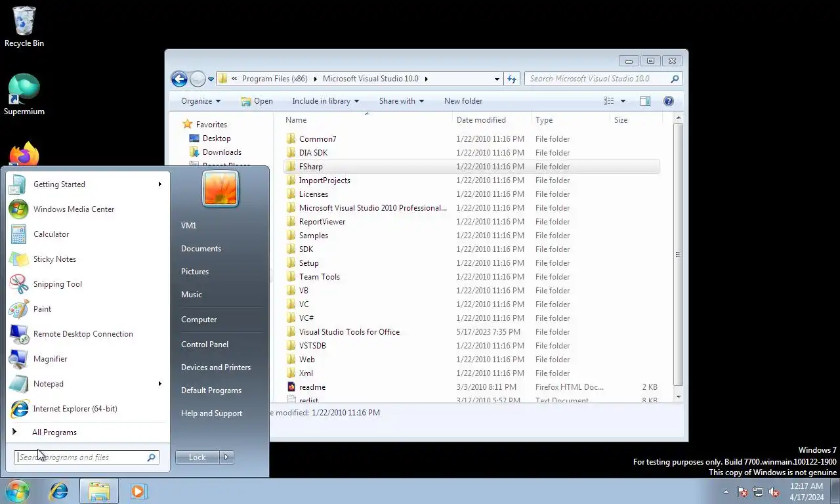Open Paint from the Start menu
840x504 pixels.
(x=88, y=309)
